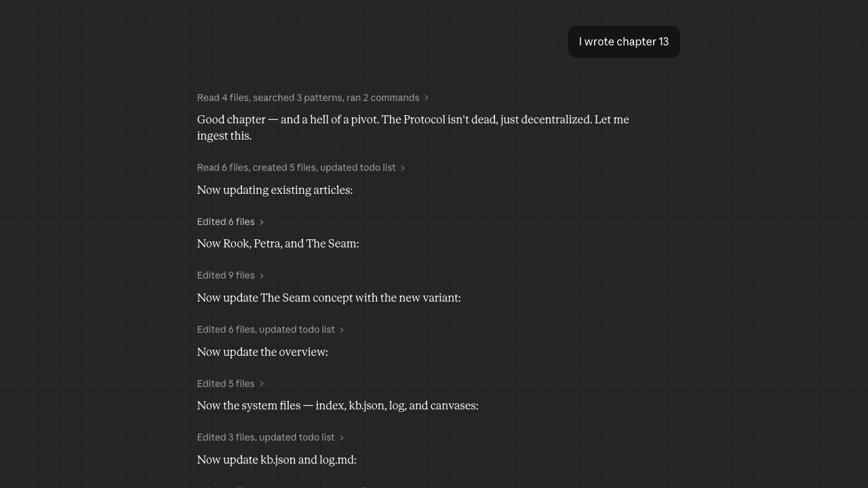Click chevron after 'Edited 3 files, updated todo list'
Screen dimensions: 868x488
click(342, 438)
